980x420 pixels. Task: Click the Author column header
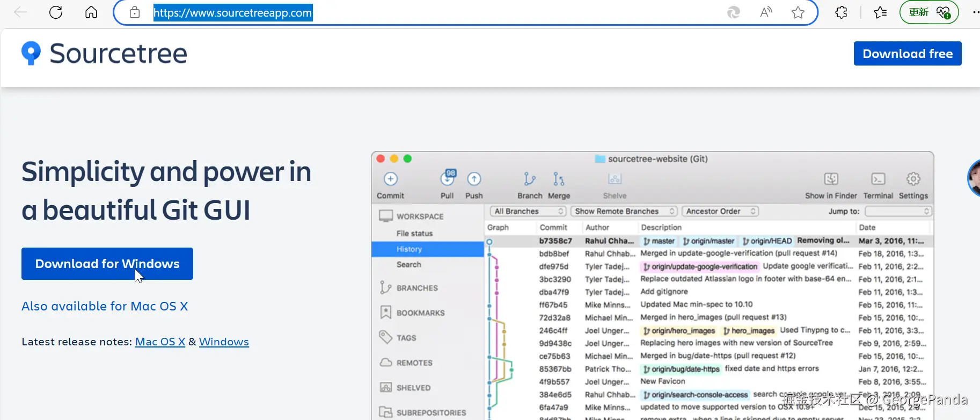click(x=597, y=227)
